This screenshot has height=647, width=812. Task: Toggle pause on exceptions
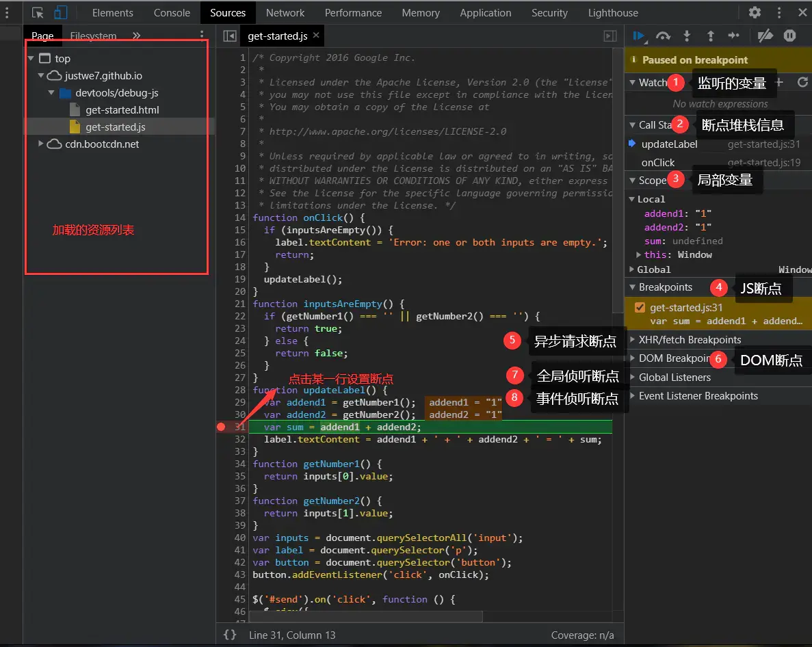click(789, 36)
